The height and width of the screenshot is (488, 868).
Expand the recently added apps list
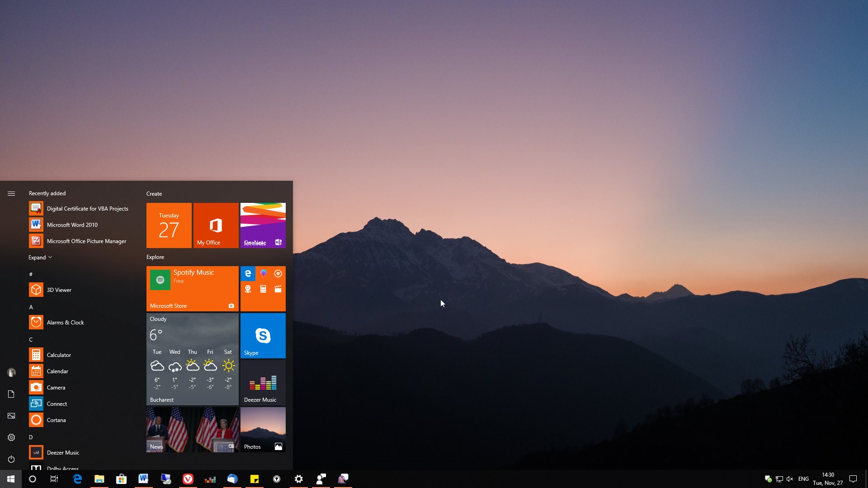click(x=40, y=258)
